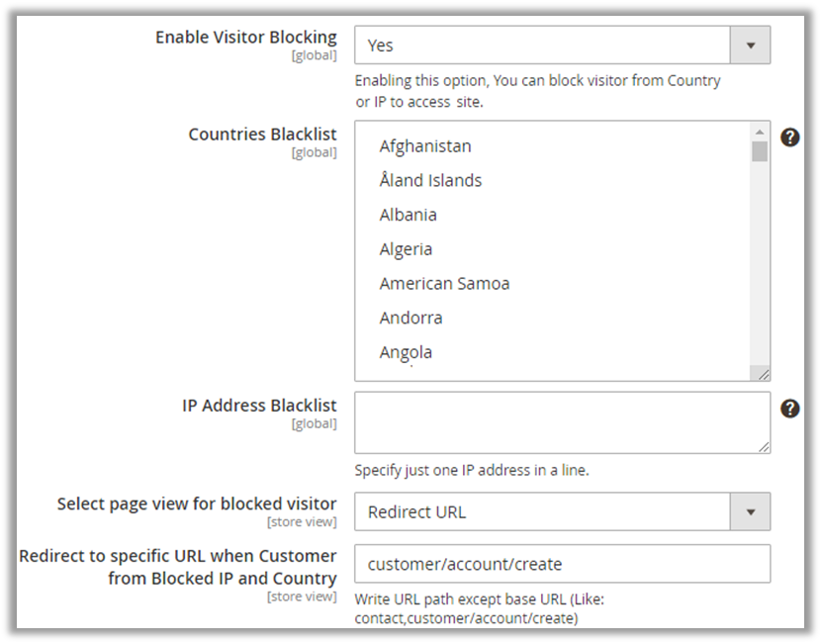Click the countries list scrollbar thumb

tap(760, 151)
